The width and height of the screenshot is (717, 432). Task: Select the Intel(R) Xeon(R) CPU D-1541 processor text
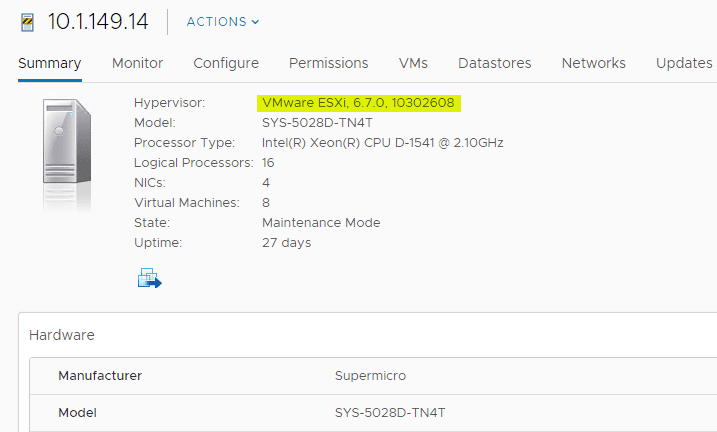pyautogui.click(x=382, y=143)
